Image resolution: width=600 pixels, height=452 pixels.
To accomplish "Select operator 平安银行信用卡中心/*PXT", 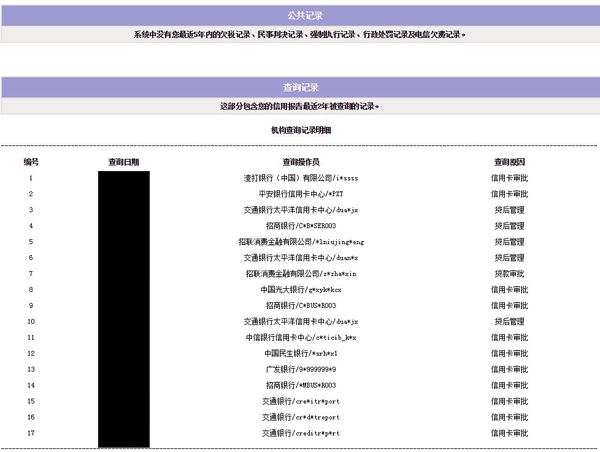I will point(301,194).
